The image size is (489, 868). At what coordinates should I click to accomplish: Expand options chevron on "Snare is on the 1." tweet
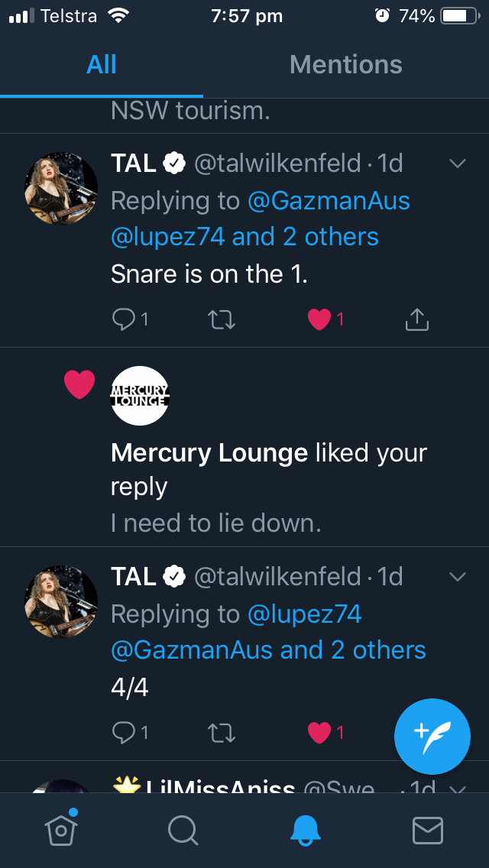click(x=458, y=164)
